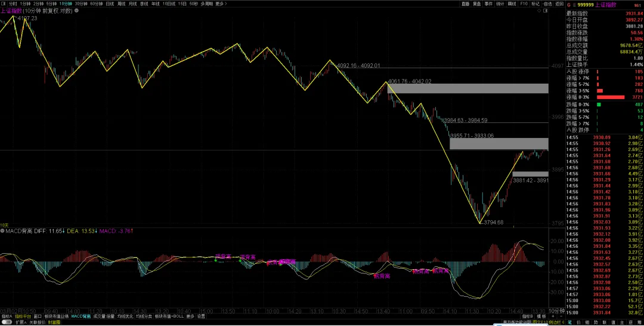Screen dimensions: 644x326
Task: Click the 最新指数 value 3931.84
Action: tap(634, 14)
